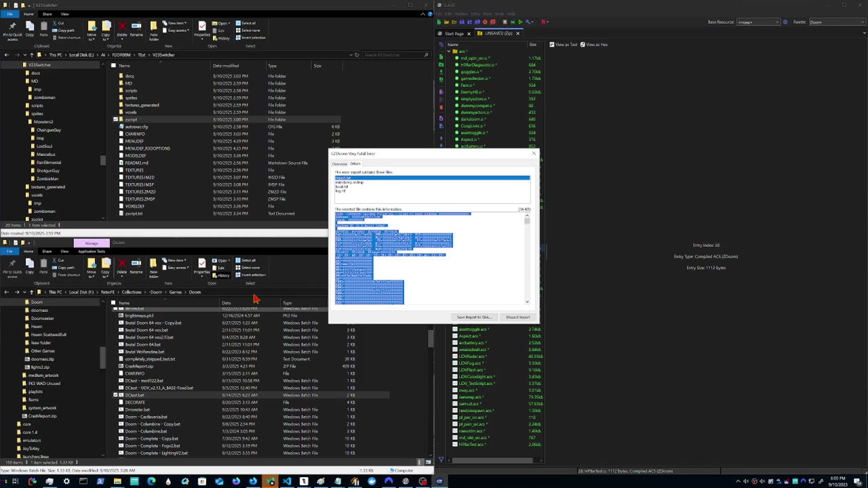Collapse the acs folder in SLADE

[449, 52]
